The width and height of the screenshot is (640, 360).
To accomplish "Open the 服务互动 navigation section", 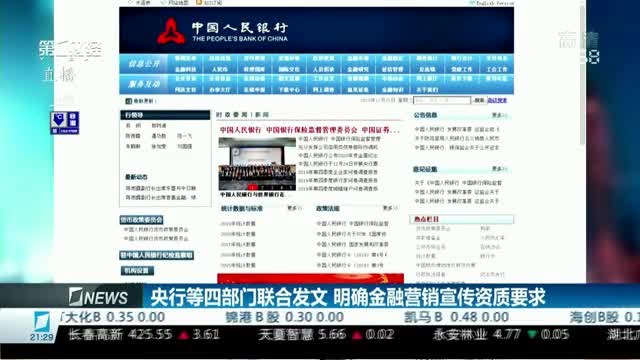I will (143, 84).
